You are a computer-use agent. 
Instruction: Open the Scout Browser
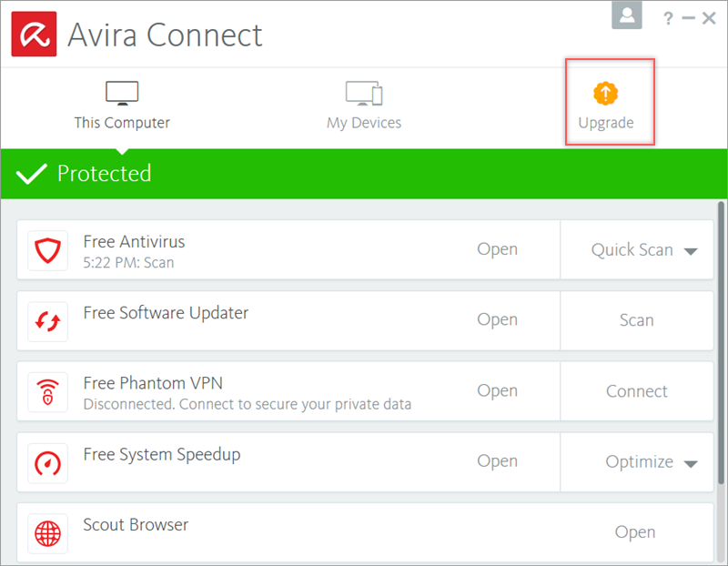[634, 532]
